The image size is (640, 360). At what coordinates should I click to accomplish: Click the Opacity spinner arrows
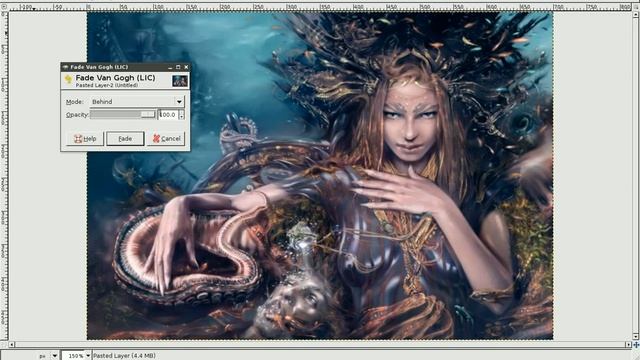coord(182,115)
